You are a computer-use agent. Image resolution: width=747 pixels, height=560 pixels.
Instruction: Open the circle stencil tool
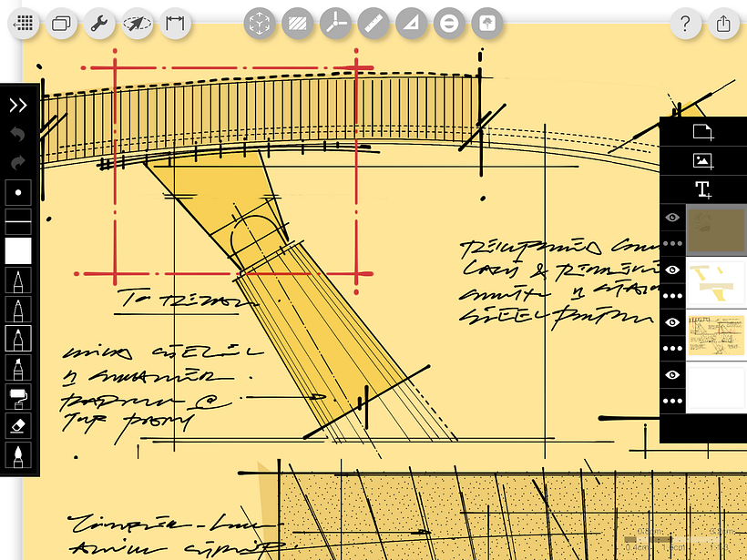pos(449,23)
